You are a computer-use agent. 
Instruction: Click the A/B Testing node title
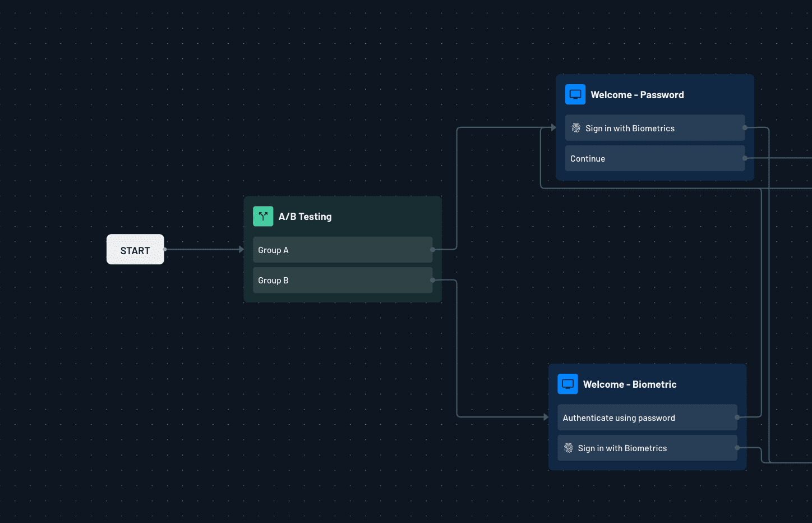(305, 217)
